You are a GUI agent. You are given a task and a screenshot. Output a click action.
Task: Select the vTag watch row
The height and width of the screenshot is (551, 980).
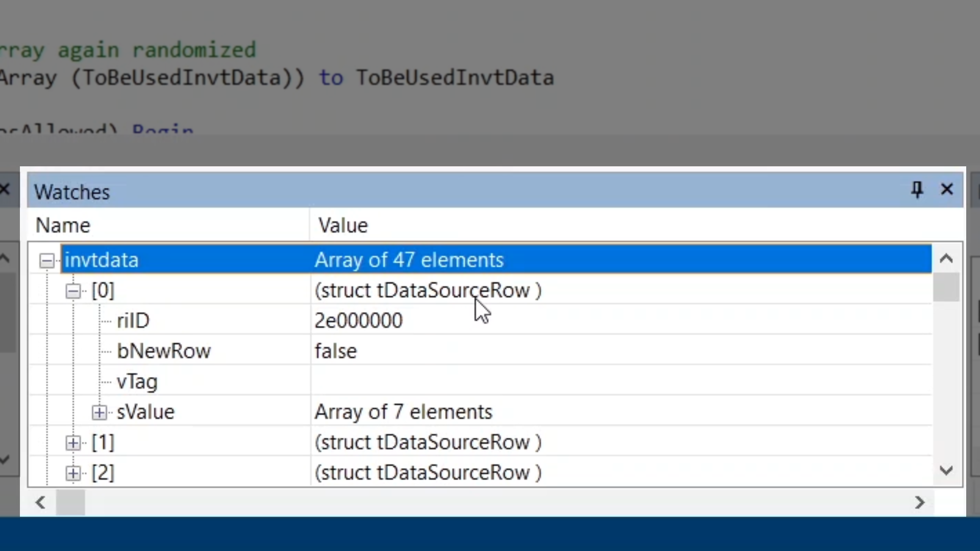point(137,382)
